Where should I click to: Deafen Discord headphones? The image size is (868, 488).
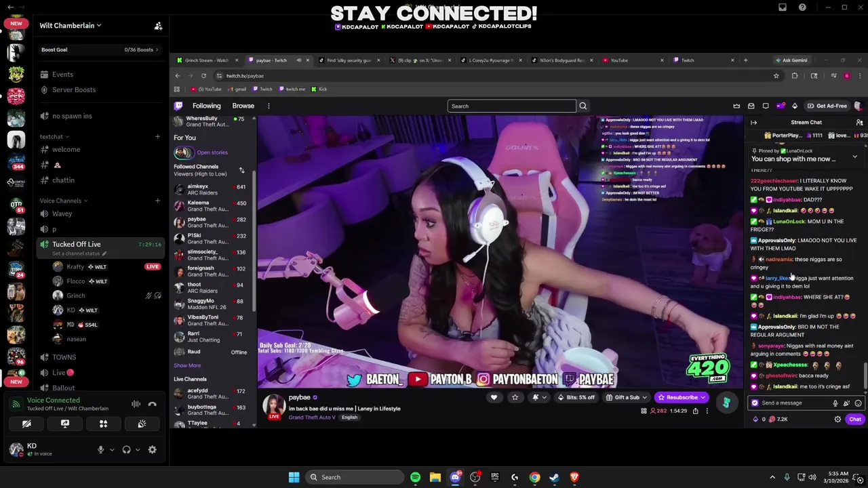(126, 449)
